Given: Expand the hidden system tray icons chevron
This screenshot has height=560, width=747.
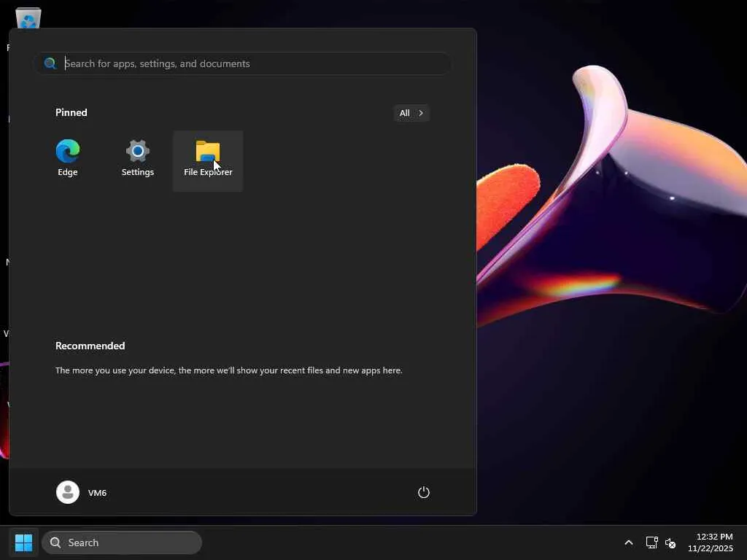Looking at the screenshot, I should coord(629,542).
